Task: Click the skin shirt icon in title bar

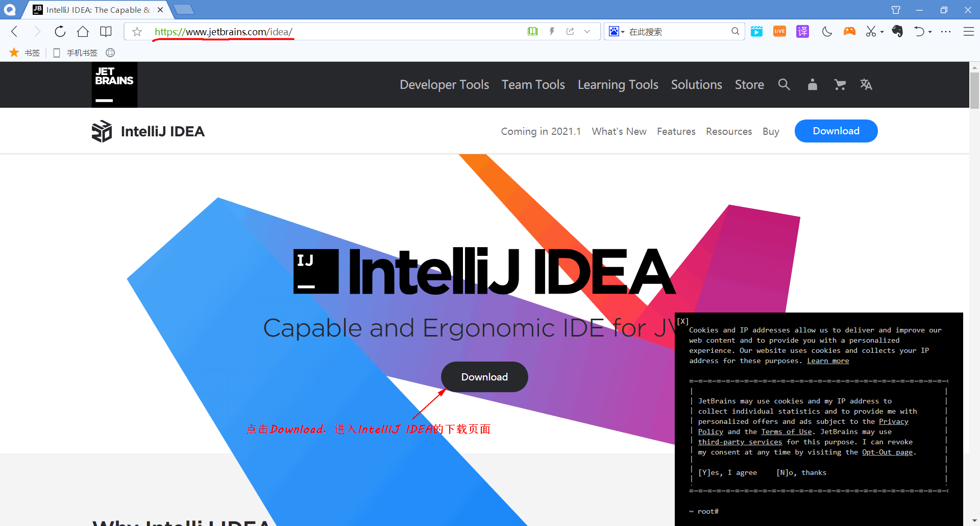Action: (x=896, y=10)
